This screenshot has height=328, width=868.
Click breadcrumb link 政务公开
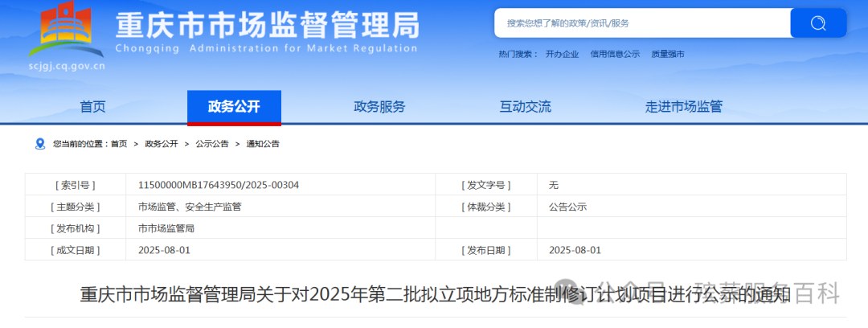(162, 144)
